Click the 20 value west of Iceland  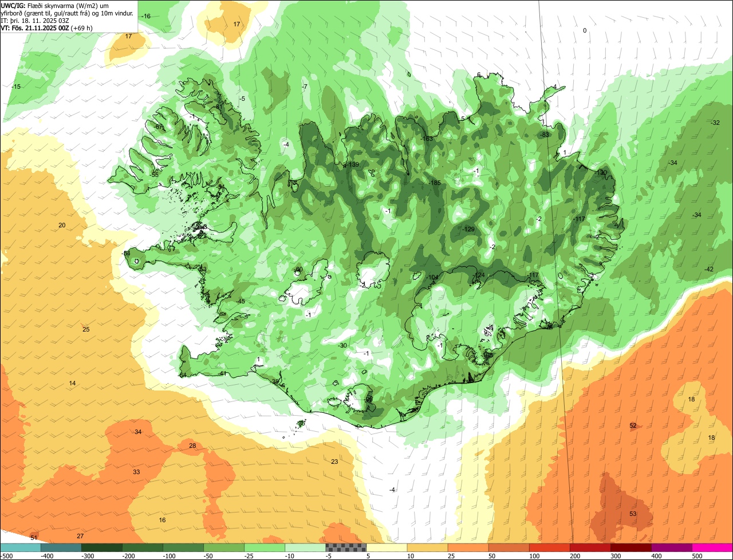coord(62,225)
